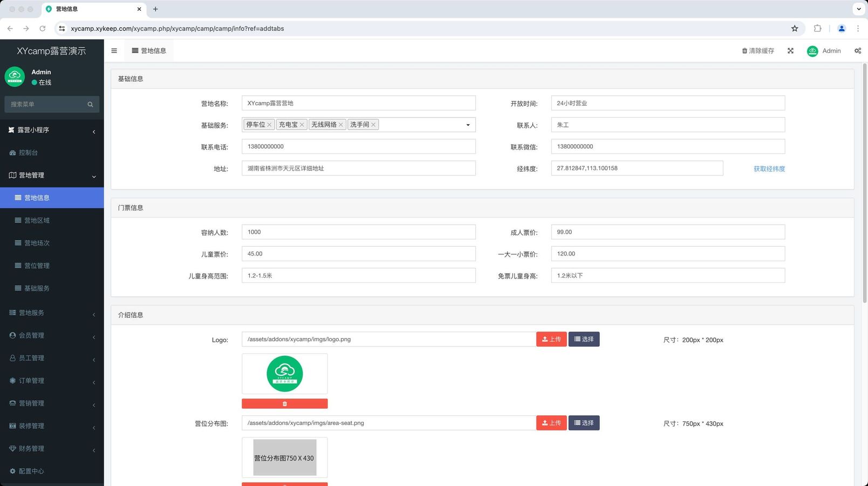
Task: Click the 营位分布图 preview thumbnail
Action: click(284, 457)
